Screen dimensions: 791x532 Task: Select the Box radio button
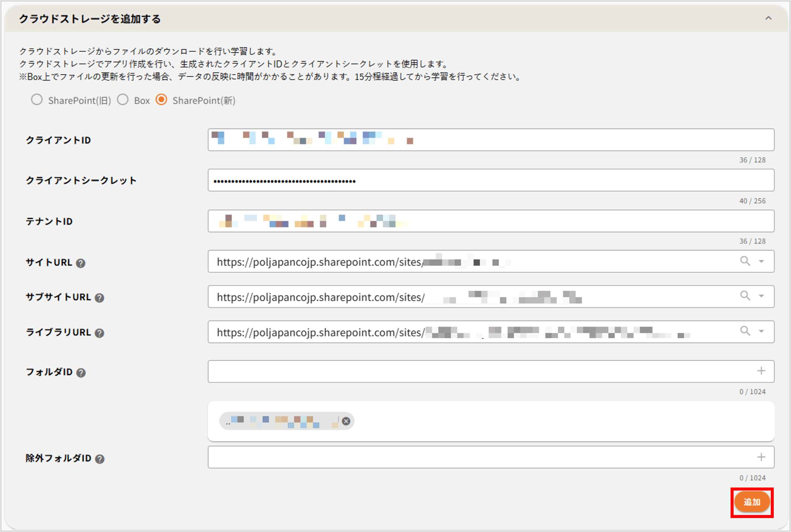[x=123, y=100]
